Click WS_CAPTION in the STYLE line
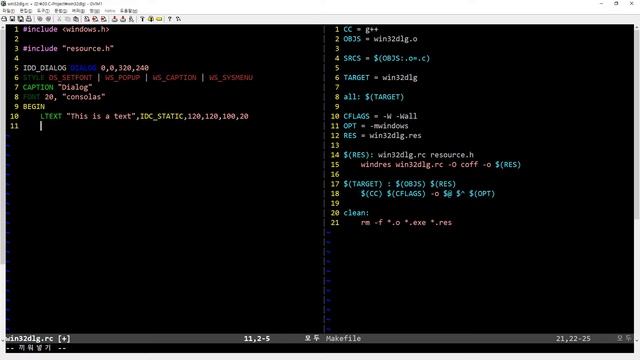This screenshot has height=360, width=640. click(x=174, y=78)
